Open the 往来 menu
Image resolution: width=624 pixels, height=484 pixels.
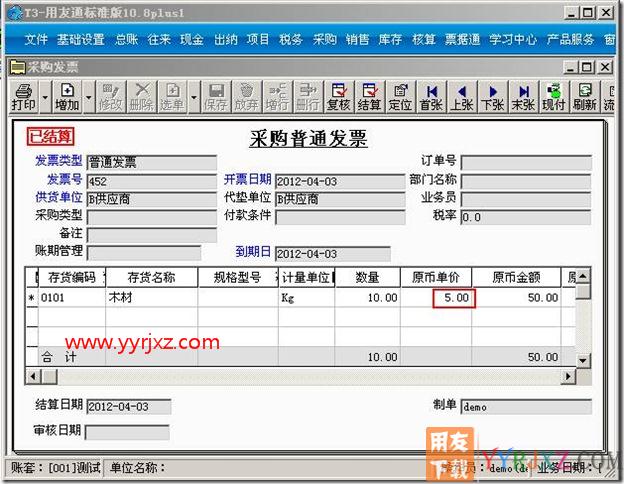pos(159,39)
